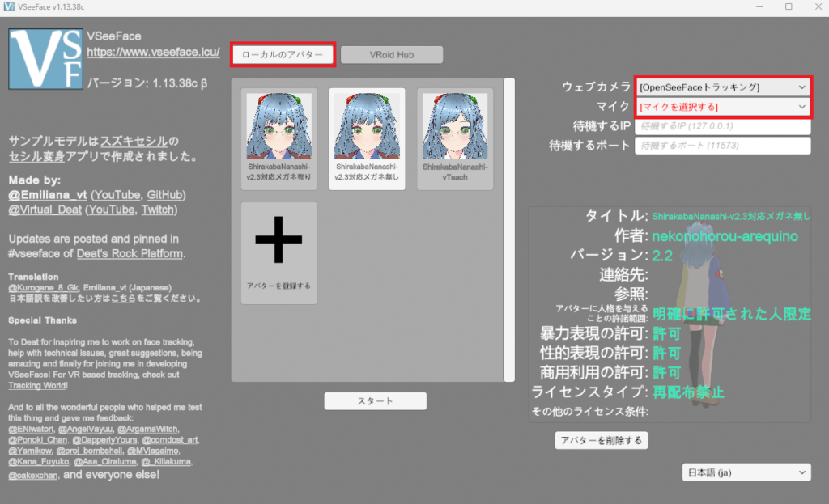Open the セシル変身 link
This screenshot has width=829, height=504.
36,156
